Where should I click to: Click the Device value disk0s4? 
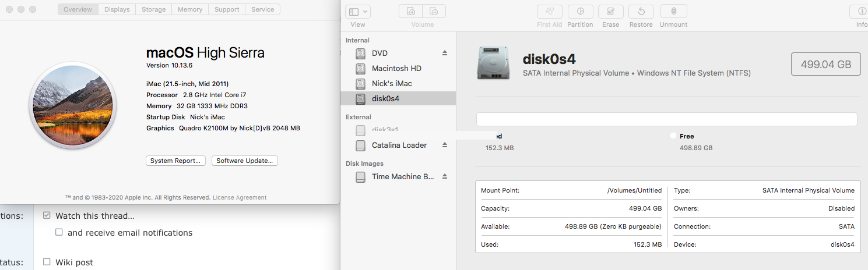842,244
